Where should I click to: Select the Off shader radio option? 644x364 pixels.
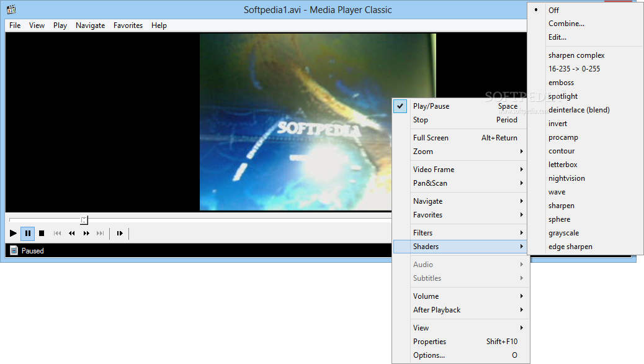585,10
